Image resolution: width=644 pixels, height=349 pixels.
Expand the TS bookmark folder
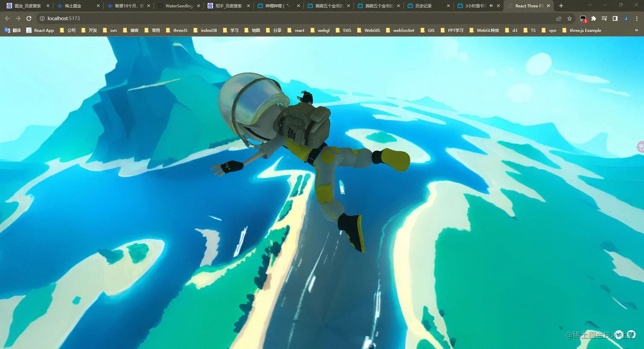click(529, 30)
